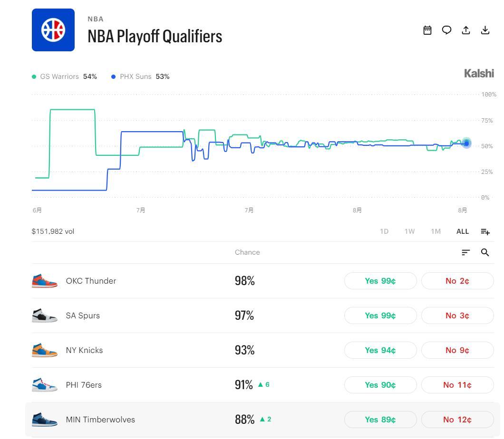Open comments via speech bubble icon
Screen dimensions: 504x439
pyautogui.click(x=446, y=30)
